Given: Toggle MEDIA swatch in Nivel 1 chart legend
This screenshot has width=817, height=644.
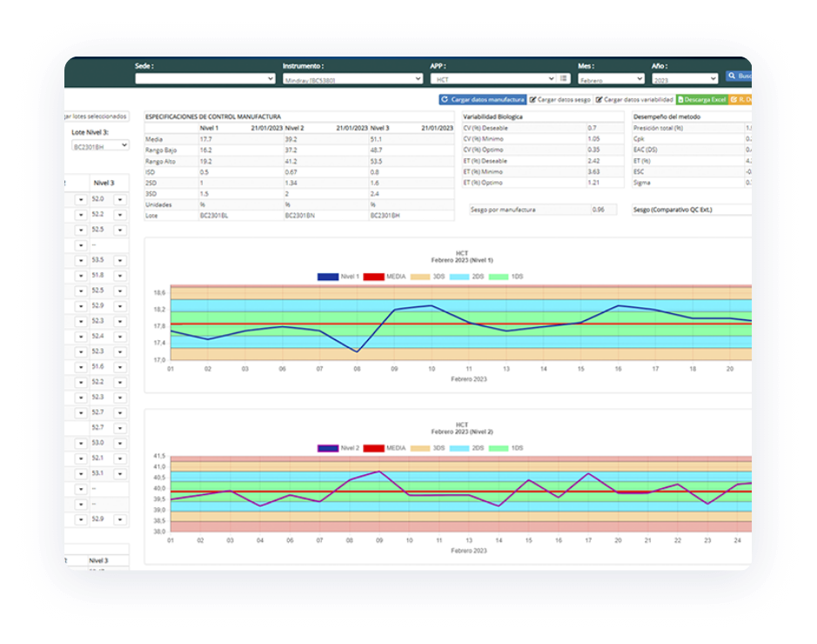Looking at the screenshot, I should point(373,277).
